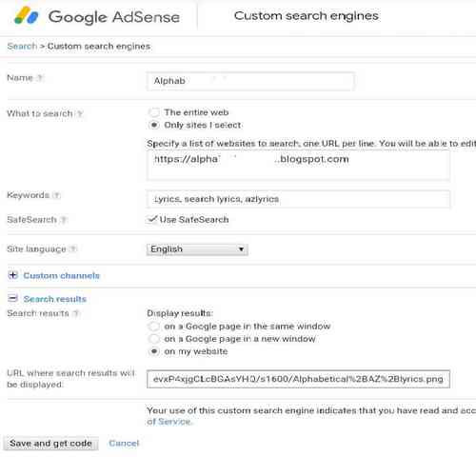
Task: Expand the Custom channels section
Action: 62,275
